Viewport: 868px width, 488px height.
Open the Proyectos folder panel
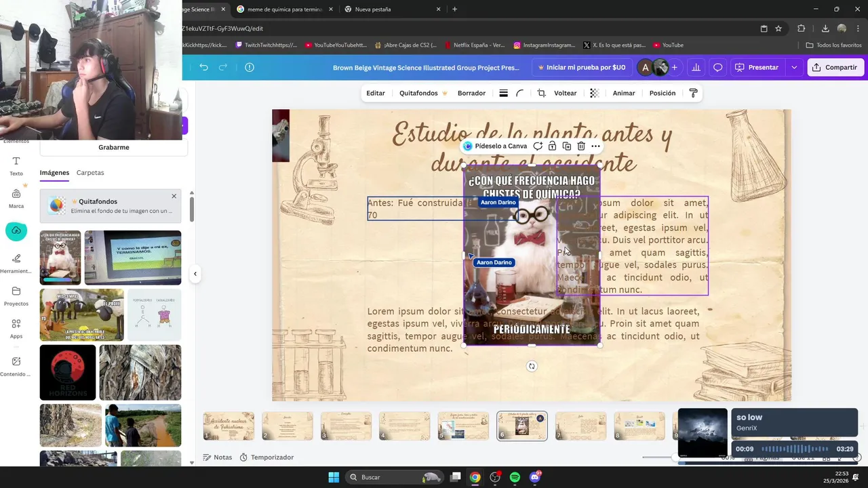[x=16, y=296]
